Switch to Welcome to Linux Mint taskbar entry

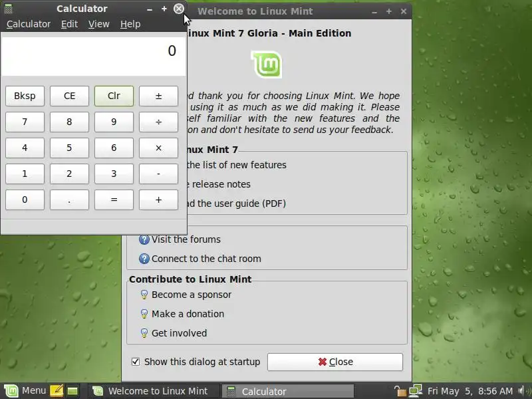(153, 391)
